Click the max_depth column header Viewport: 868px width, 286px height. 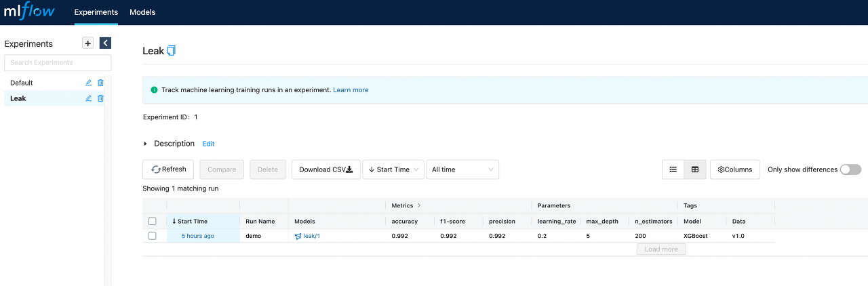tap(602, 221)
